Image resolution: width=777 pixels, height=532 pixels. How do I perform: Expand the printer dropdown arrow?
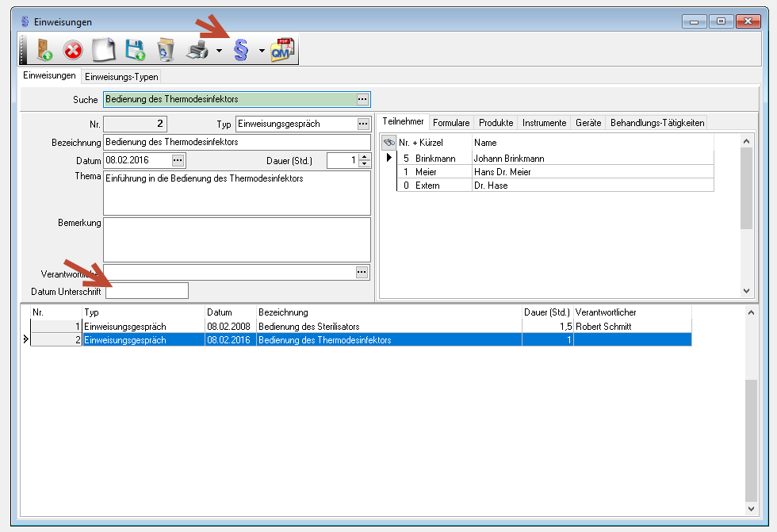(218, 52)
